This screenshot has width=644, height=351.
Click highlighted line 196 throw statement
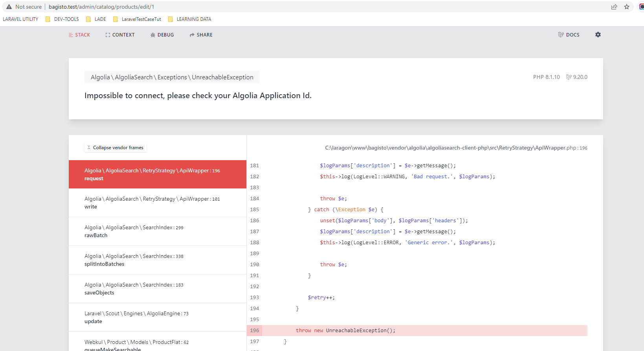417,331
